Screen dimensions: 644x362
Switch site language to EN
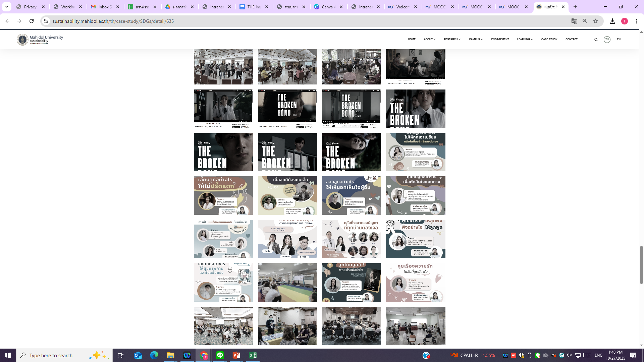(x=619, y=40)
